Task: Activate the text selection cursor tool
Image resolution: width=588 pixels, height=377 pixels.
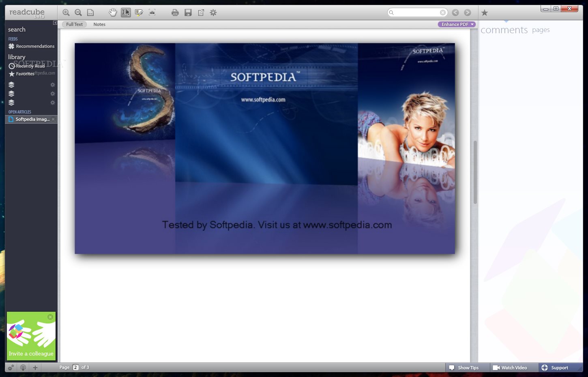Action: point(126,13)
